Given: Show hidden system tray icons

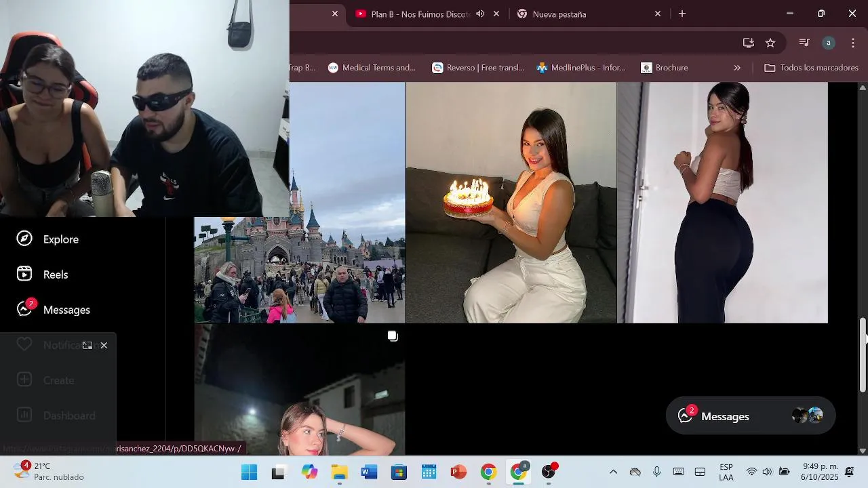Looking at the screenshot, I should click(x=613, y=472).
